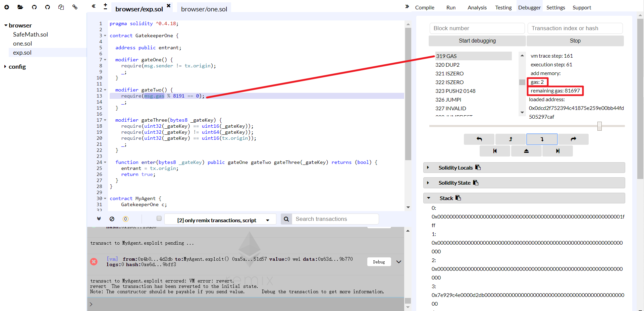Select the Debugger tab

point(529,7)
